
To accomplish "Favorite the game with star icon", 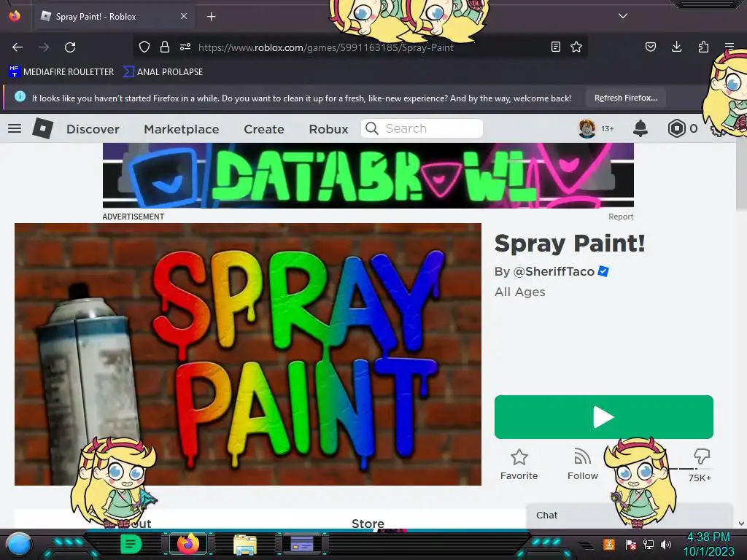I will click(x=519, y=457).
